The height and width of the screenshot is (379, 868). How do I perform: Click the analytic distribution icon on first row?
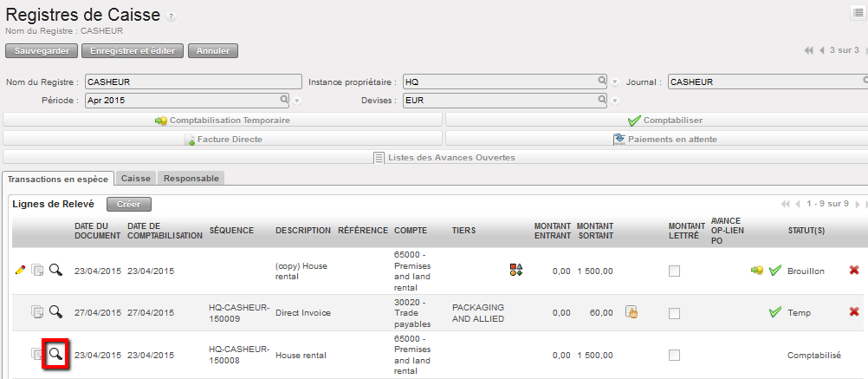(x=515, y=270)
